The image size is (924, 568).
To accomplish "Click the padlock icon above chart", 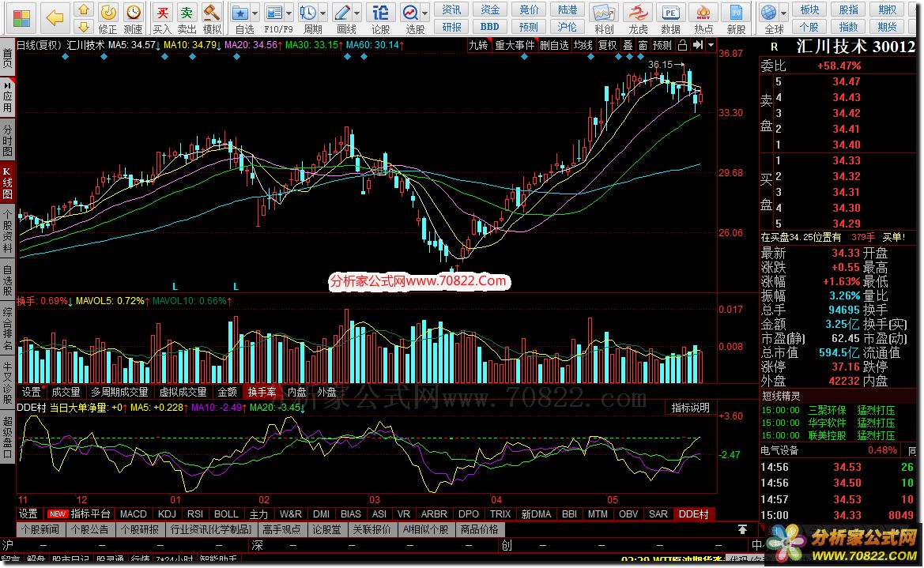I will tap(682, 45).
